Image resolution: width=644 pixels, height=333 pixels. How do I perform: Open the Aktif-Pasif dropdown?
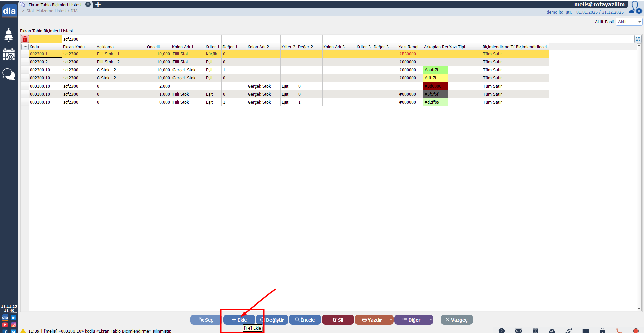coord(629,22)
